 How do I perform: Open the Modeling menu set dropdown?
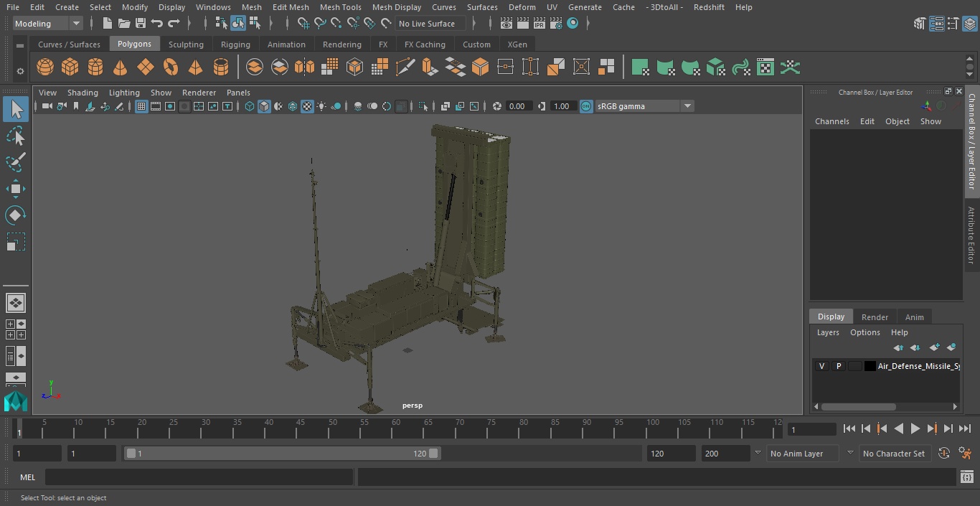[x=48, y=24]
